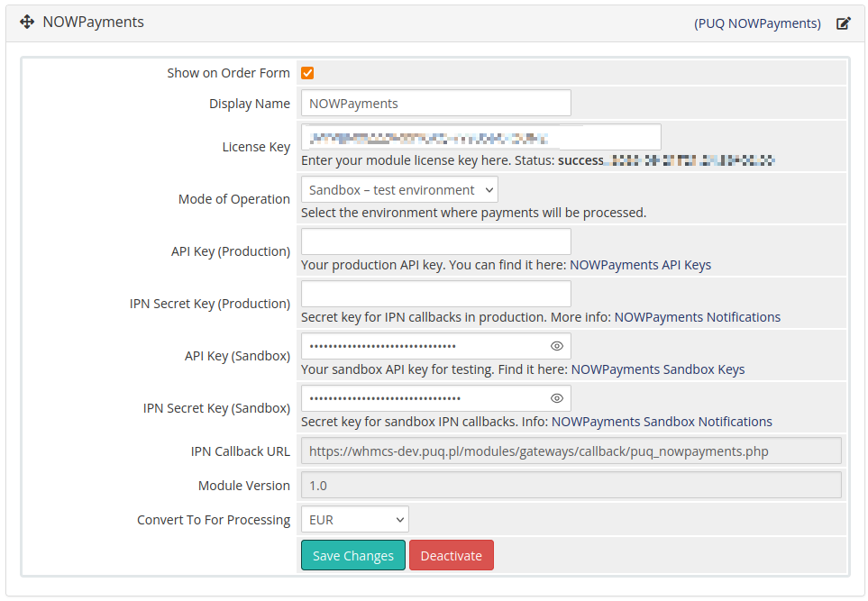The image size is (868, 601).
Task: Click the Module Version field
Action: click(570, 485)
